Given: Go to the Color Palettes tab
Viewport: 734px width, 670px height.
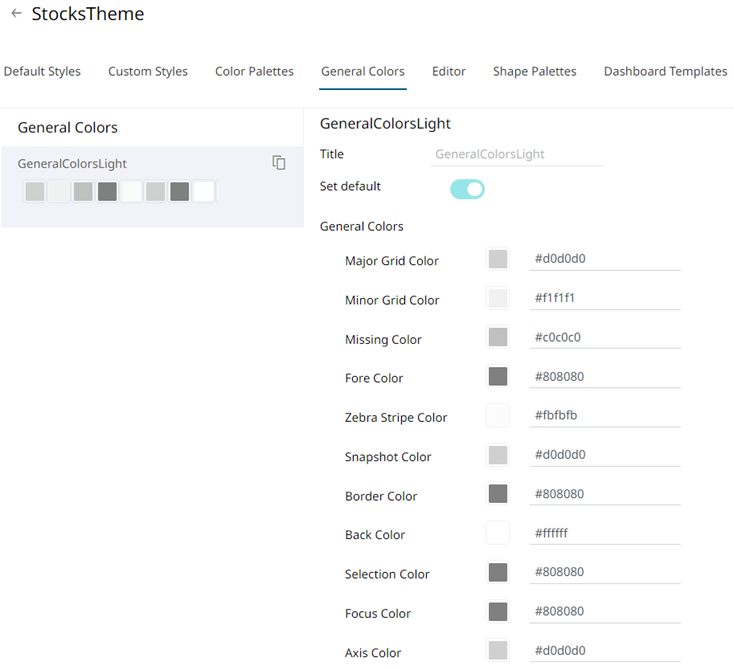Looking at the screenshot, I should [x=254, y=72].
